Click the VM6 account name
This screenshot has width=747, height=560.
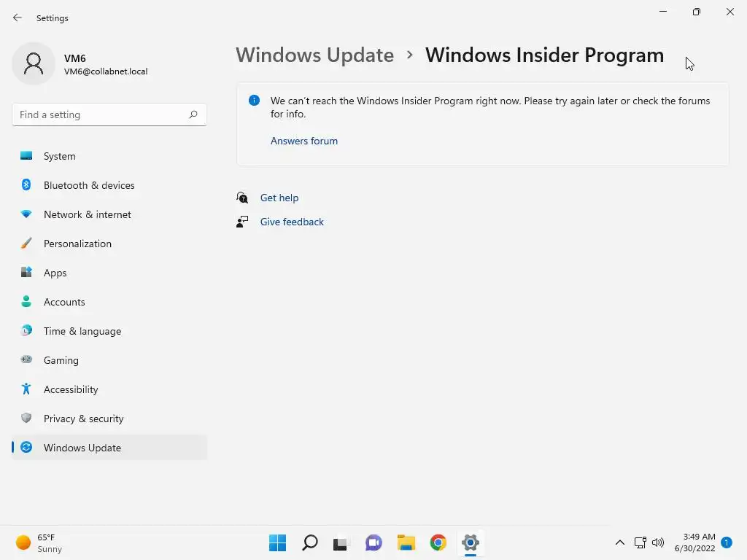[x=75, y=58]
